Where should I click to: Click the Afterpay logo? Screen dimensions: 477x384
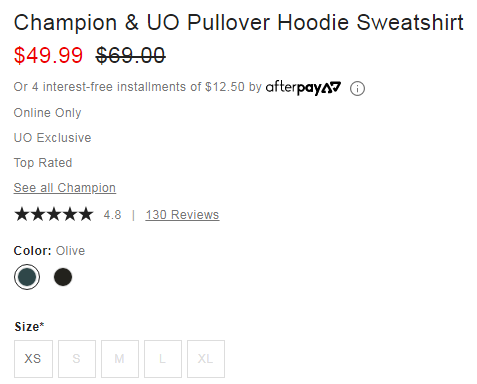click(303, 87)
